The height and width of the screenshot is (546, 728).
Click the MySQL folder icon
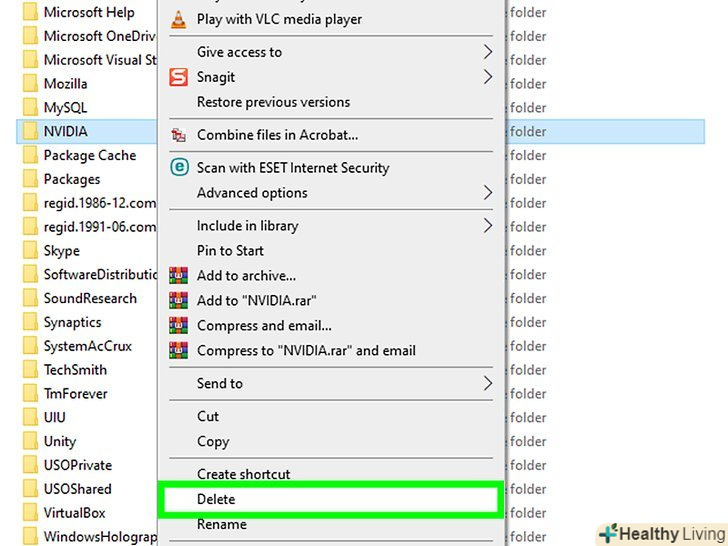tap(30, 108)
